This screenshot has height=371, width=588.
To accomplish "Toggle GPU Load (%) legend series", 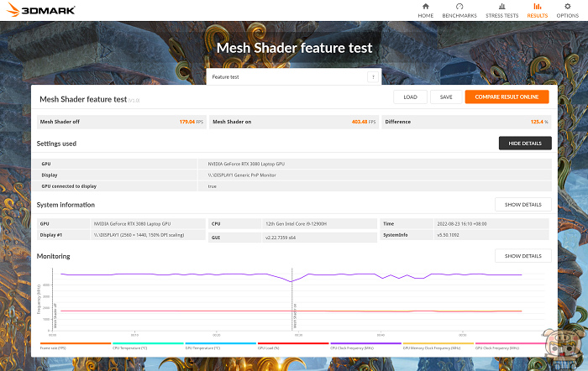I will (292, 344).
